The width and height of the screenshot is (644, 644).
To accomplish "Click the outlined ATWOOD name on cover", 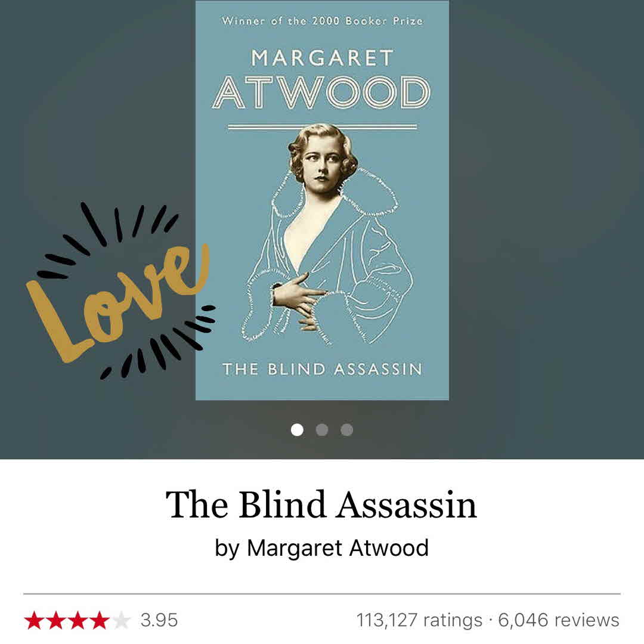I will coord(321,92).
